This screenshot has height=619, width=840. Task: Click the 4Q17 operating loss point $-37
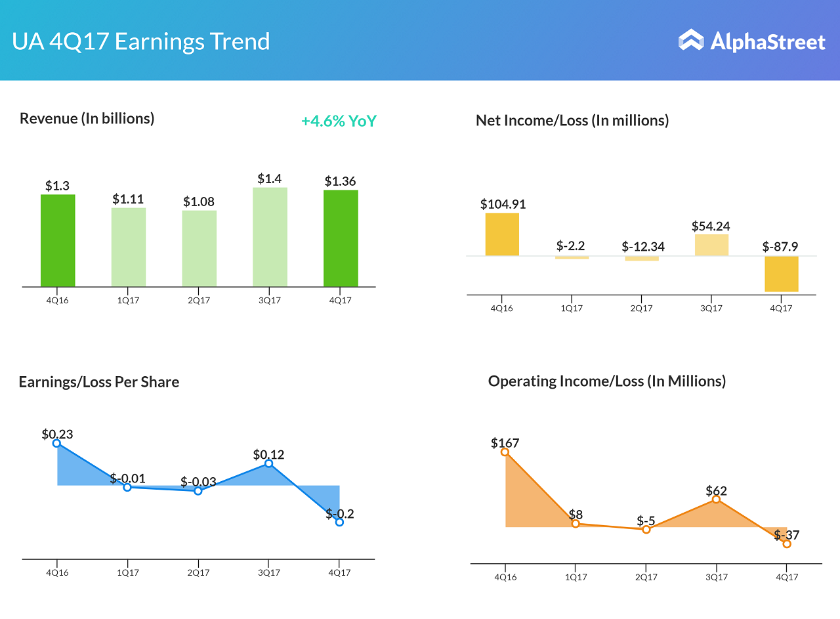[x=787, y=544]
